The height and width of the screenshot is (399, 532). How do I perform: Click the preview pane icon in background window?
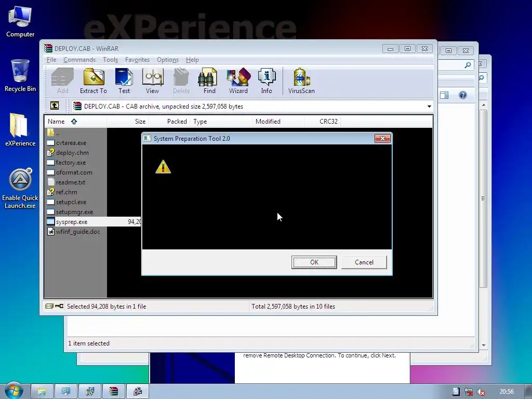tap(444, 95)
